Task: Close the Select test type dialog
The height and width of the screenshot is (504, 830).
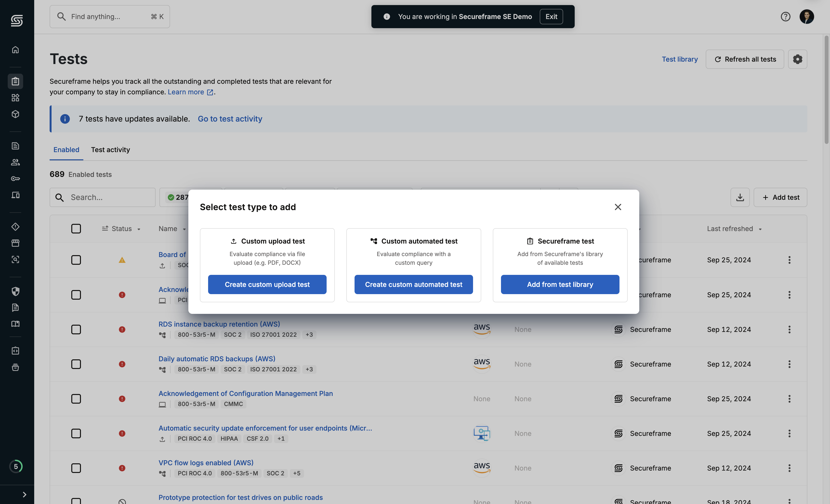Action: pyautogui.click(x=618, y=207)
